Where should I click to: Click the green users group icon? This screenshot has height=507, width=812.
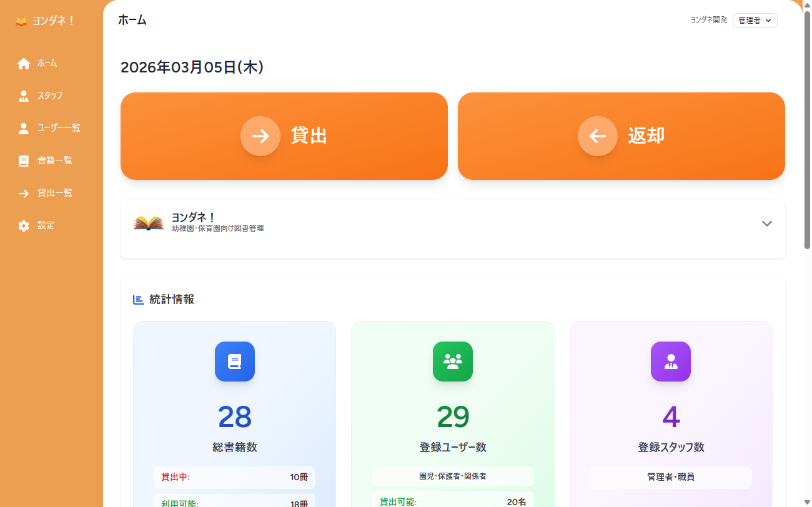pos(452,362)
